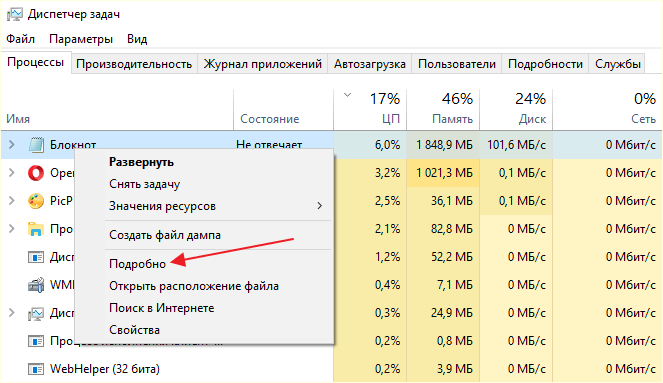The height and width of the screenshot is (383, 663).
Task: Switch to the Журнал приложений tab
Action: point(263,64)
